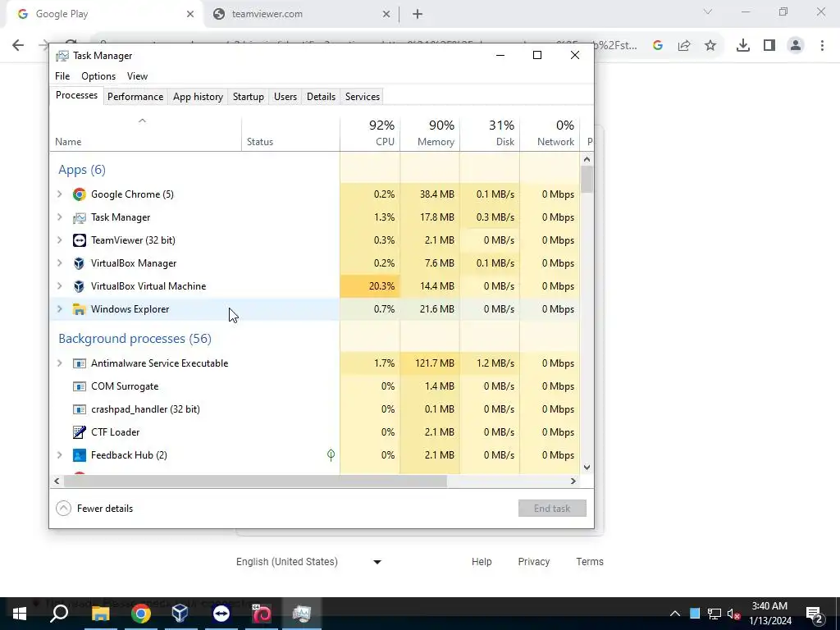The image size is (840, 630).
Task: Open TeamViewer from the taskbar
Action: (221, 614)
